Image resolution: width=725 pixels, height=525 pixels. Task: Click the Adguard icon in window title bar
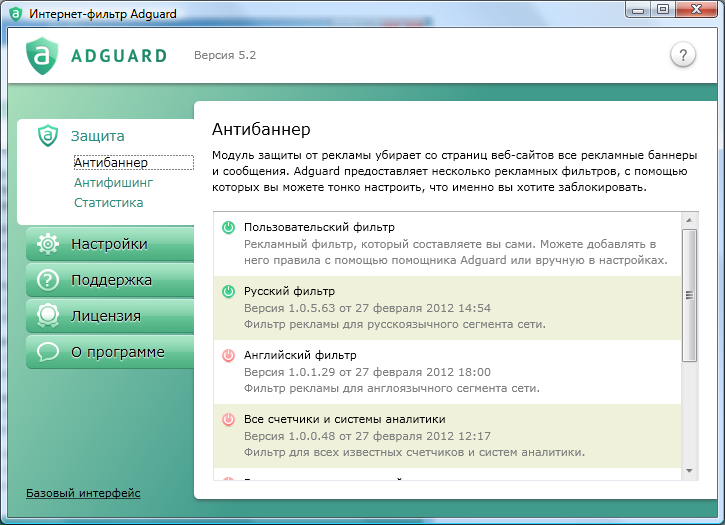pos(15,14)
